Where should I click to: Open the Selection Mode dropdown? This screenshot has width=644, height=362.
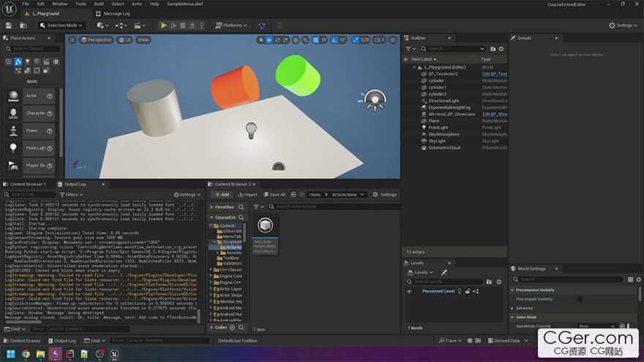point(61,26)
